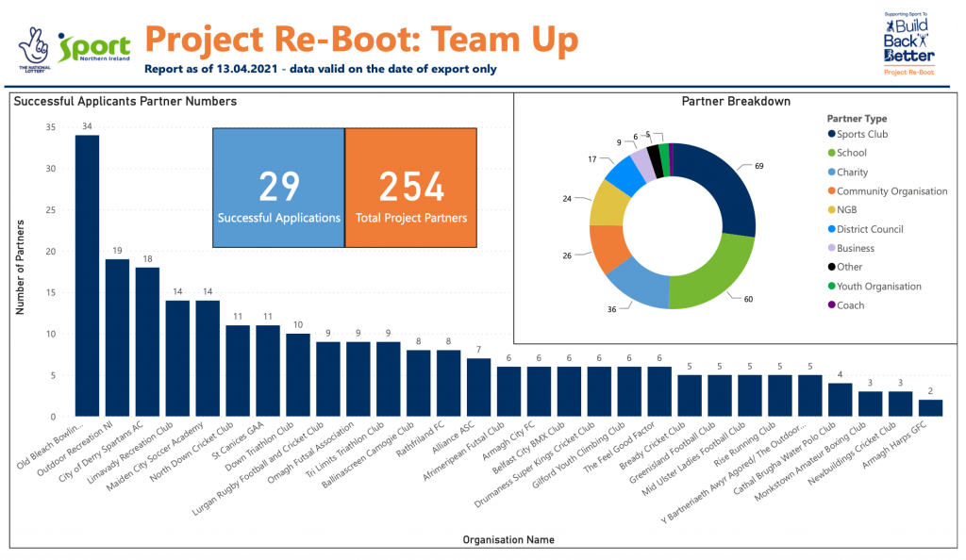Screen dimensions: 966x560
Task: Click the Ballinascreen Camogie Club axis label
Action: [369, 455]
